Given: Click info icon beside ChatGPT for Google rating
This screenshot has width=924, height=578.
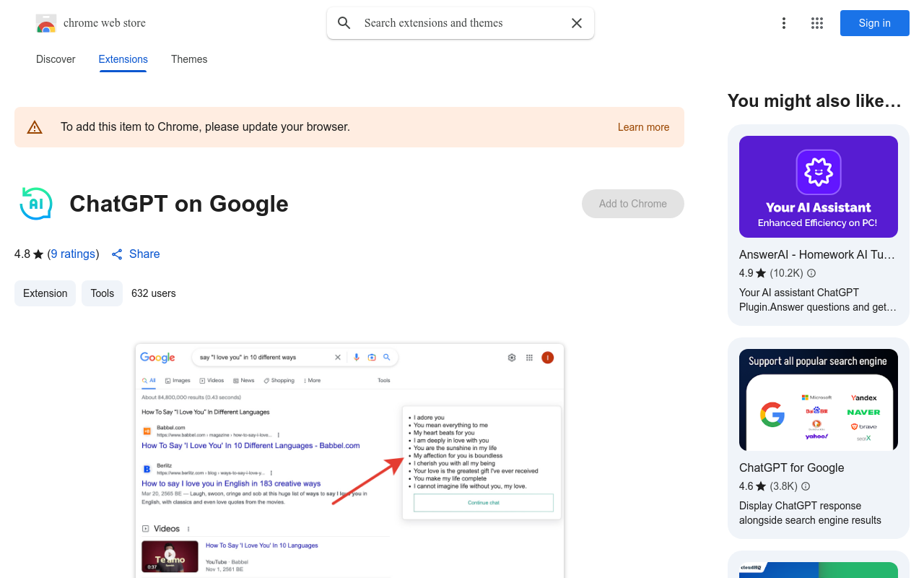Looking at the screenshot, I should (x=806, y=486).
